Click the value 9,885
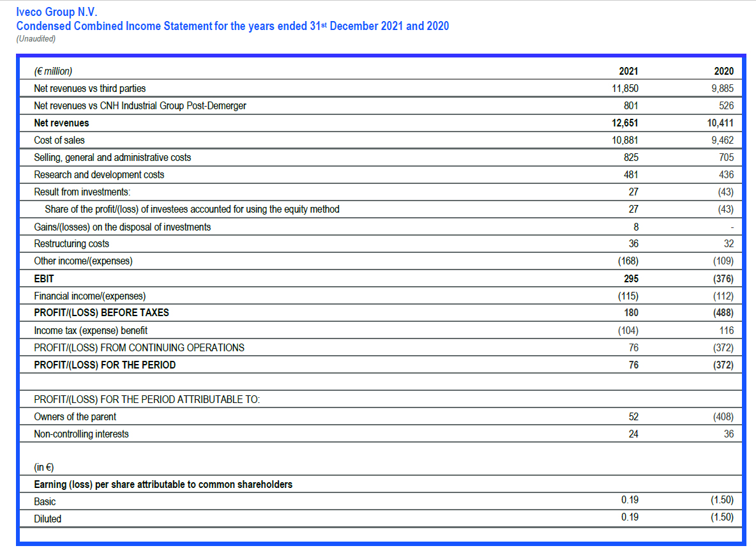756x555 pixels. [722, 88]
